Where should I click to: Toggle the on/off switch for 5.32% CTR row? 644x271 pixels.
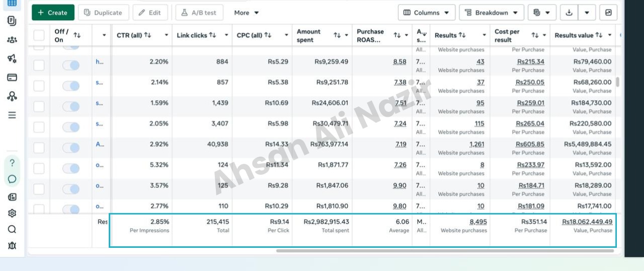[x=71, y=168]
